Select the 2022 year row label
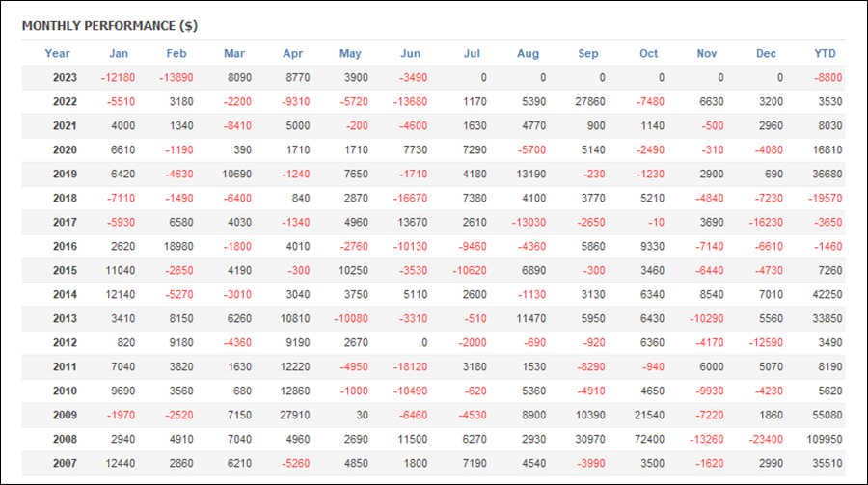The image size is (868, 485). tap(65, 102)
